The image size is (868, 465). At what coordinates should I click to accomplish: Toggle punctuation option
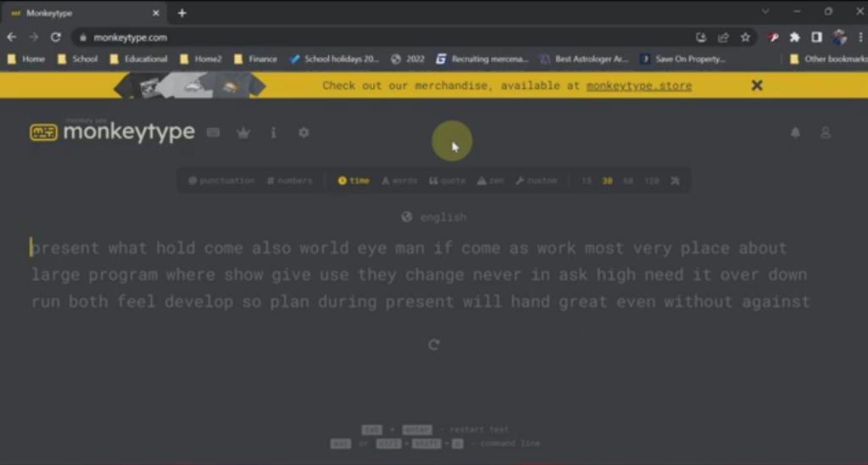[x=221, y=181]
